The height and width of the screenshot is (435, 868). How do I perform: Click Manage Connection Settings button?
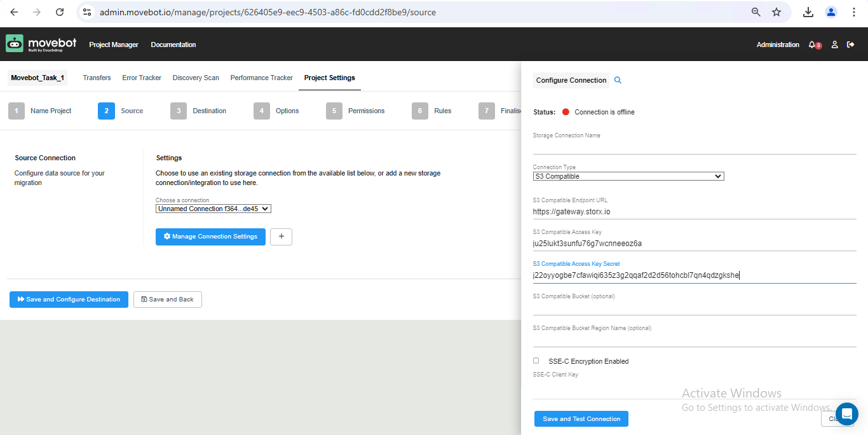click(210, 237)
